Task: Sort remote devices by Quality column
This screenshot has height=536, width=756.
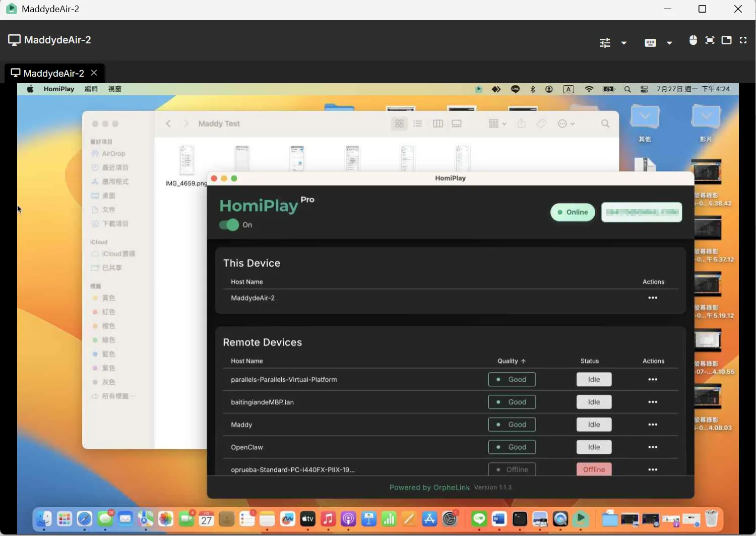Action: (x=512, y=361)
